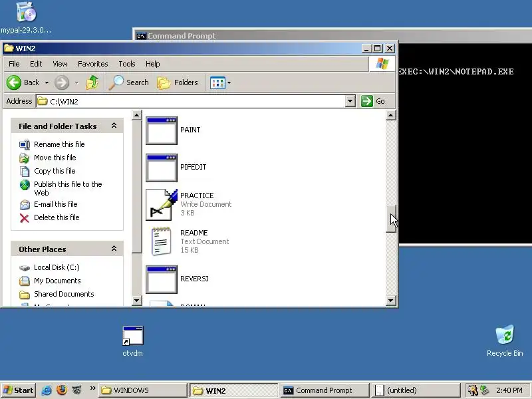Toggle the Folders pane icon
Image resolution: width=532 pixels, height=399 pixels.
coord(164,82)
